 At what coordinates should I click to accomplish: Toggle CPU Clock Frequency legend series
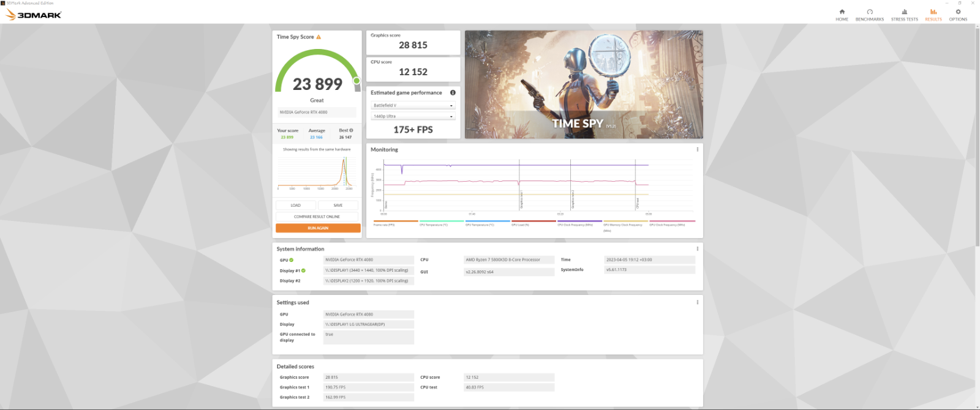click(579, 223)
